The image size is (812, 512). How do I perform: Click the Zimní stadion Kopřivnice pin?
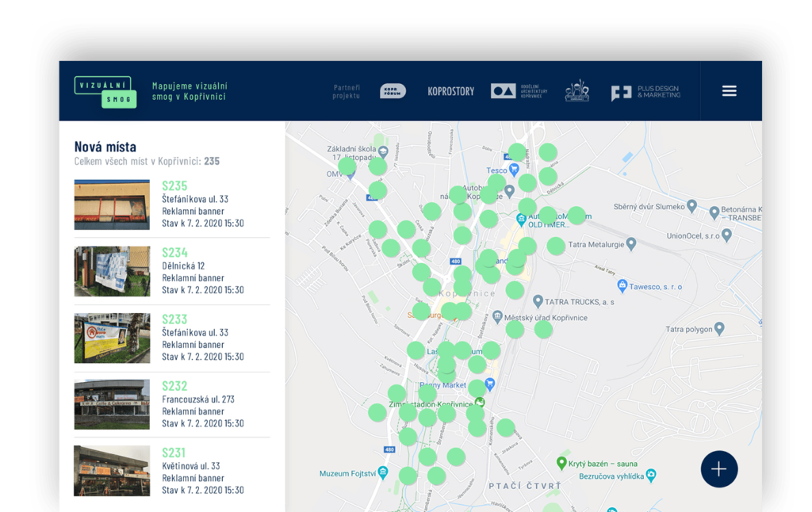coord(480,403)
